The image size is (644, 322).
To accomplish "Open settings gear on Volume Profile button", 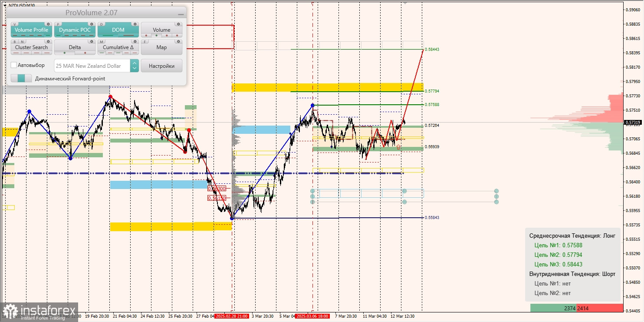I will pyautogui.click(x=48, y=24).
